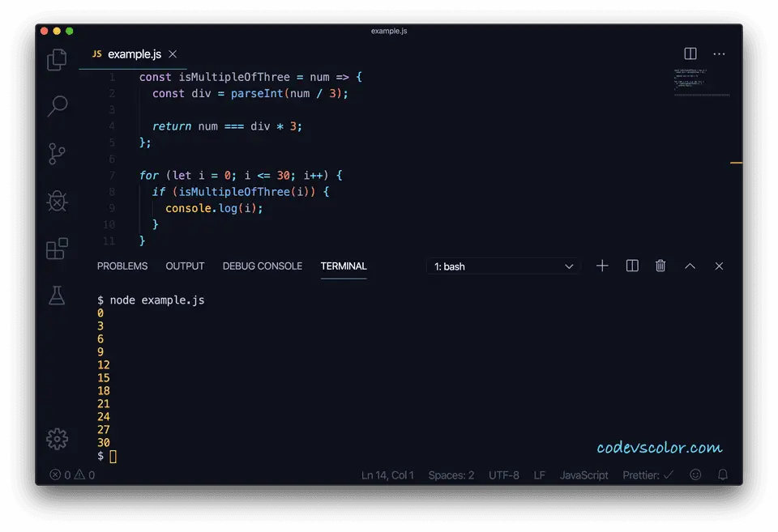
Task: Open the editor more actions menu
Action: coord(719,53)
